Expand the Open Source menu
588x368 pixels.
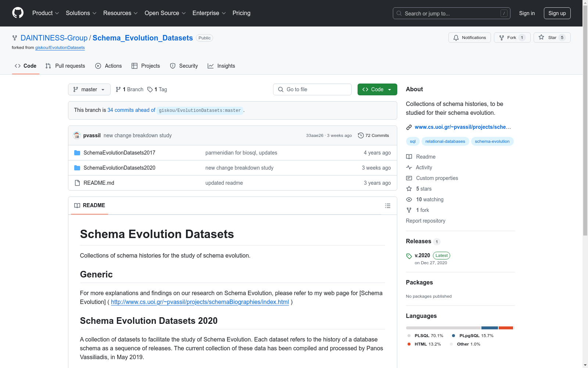[165, 13]
